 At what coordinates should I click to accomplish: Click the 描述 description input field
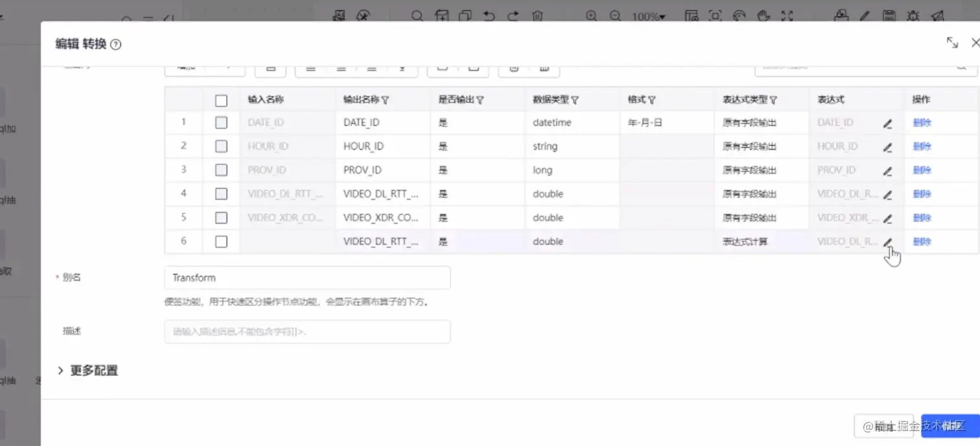[307, 331]
